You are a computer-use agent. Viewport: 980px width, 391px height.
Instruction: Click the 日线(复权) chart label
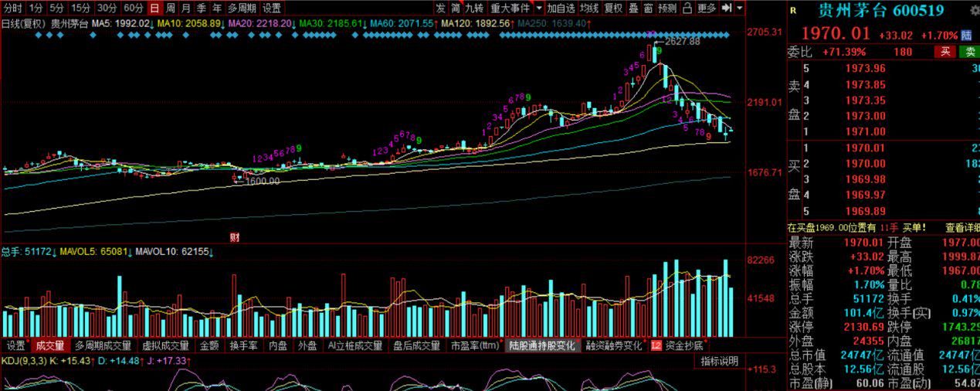tap(24, 23)
